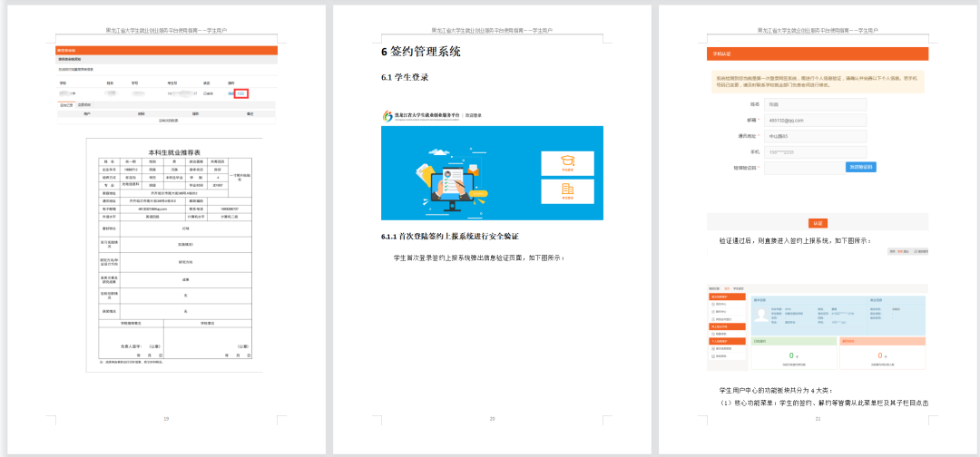Click the employer login building icon
The height and width of the screenshot is (457, 980).
point(567,191)
